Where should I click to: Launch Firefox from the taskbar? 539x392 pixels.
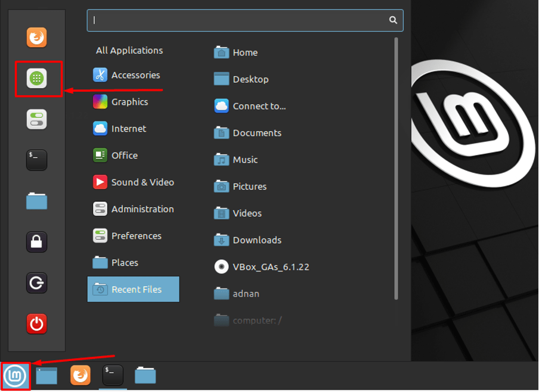(x=80, y=375)
